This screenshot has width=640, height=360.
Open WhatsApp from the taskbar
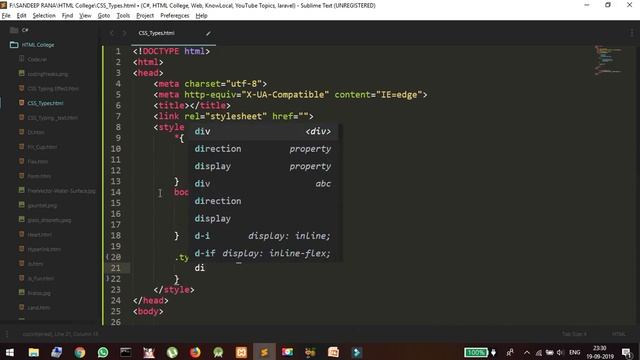pos(103,352)
